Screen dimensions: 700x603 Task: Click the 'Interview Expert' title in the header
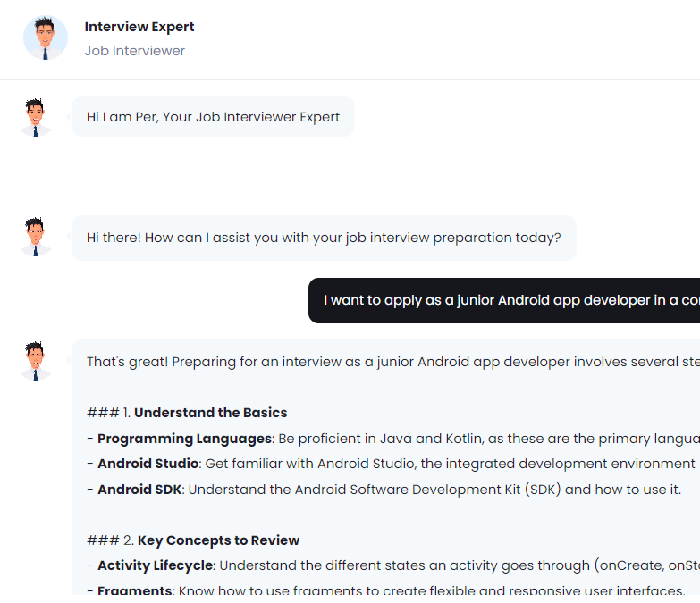tap(139, 27)
